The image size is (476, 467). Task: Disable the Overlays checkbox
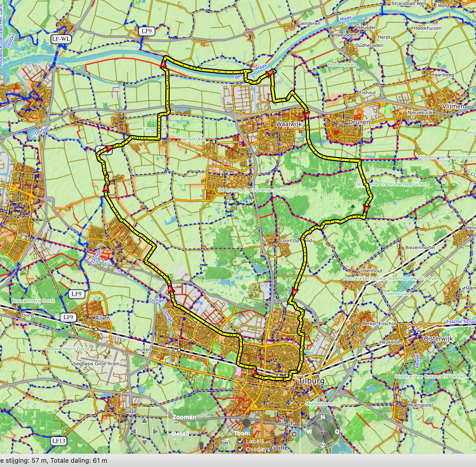point(240,449)
